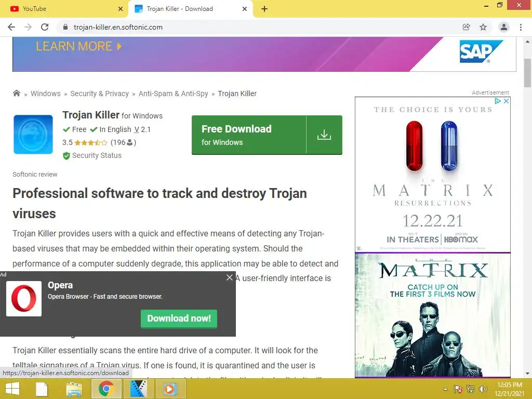532x399 pixels.
Task: Click the browser forward arrow
Action: [28, 27]
